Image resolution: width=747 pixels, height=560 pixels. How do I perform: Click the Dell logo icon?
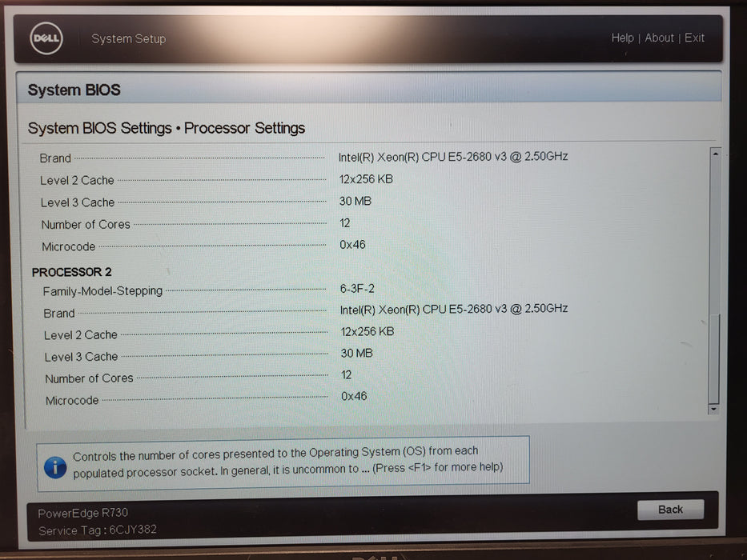click(46, 38)
